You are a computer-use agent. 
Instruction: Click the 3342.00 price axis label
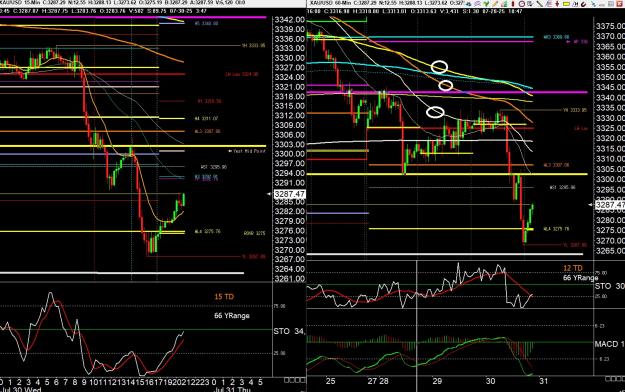tap(289, 20)
